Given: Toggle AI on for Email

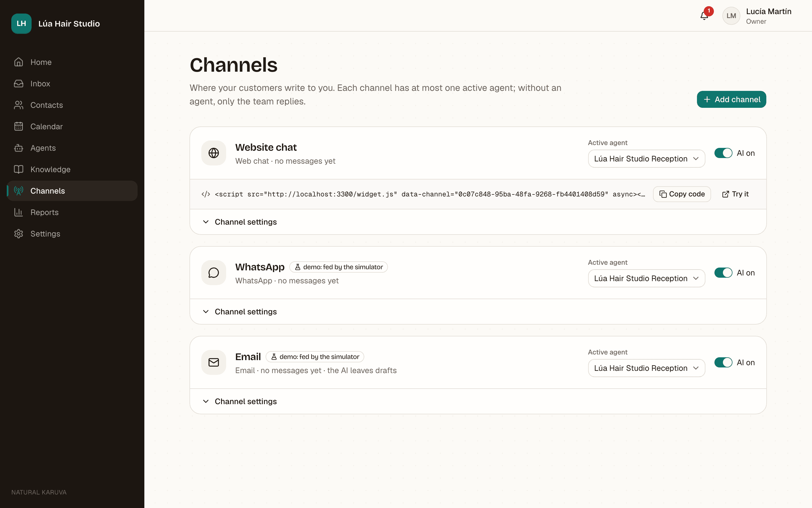Looking at the screenshot, I should click(723, 363).
